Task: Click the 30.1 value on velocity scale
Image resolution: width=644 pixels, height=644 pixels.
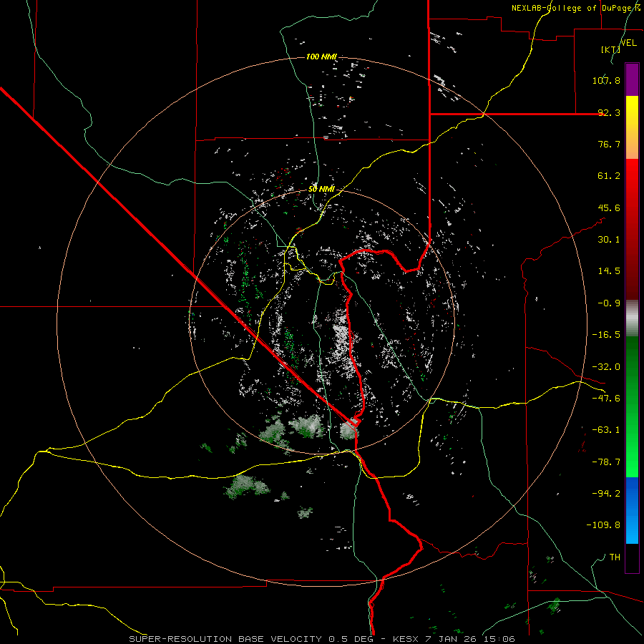Action: (x=609, y=240)
